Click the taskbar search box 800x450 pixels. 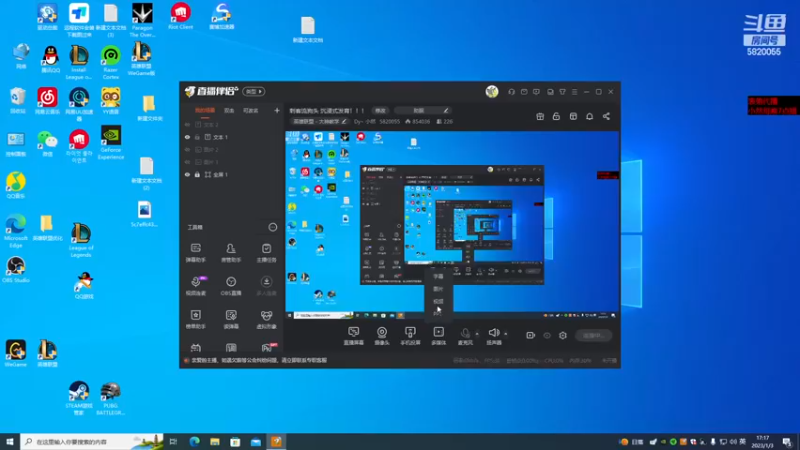pyautogui.click(x=92, y=442)
